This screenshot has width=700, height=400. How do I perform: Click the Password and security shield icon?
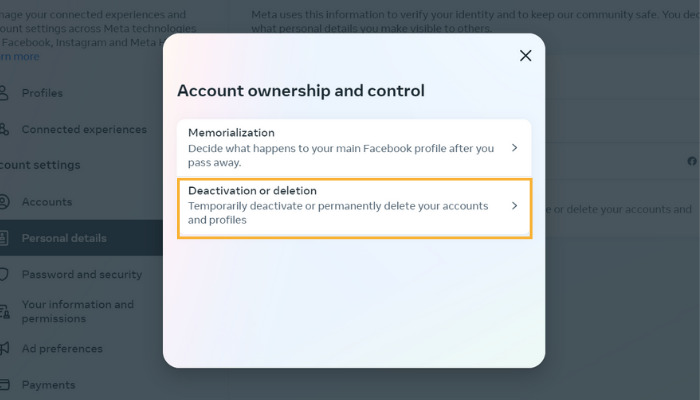4,274
